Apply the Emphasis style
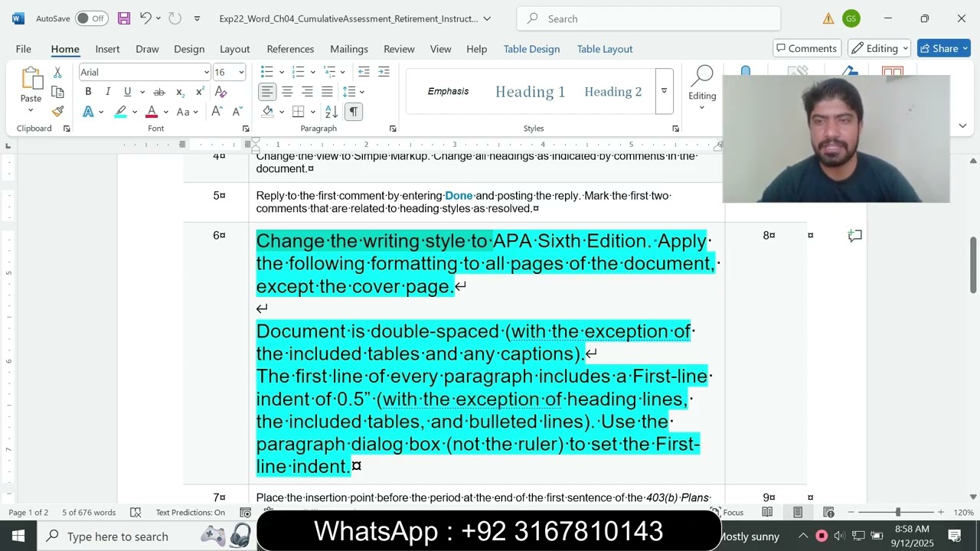This screenshot has height=551, width=980. (448, 91)
